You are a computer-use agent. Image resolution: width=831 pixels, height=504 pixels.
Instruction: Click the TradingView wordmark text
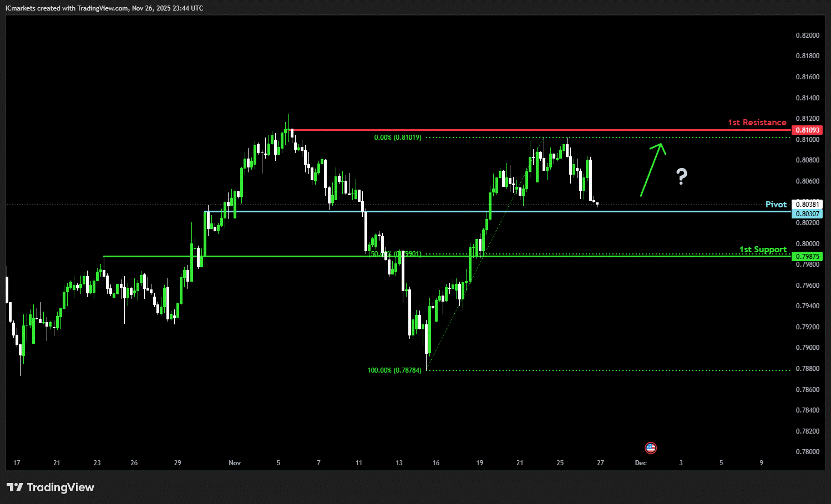tap(60, 487)
